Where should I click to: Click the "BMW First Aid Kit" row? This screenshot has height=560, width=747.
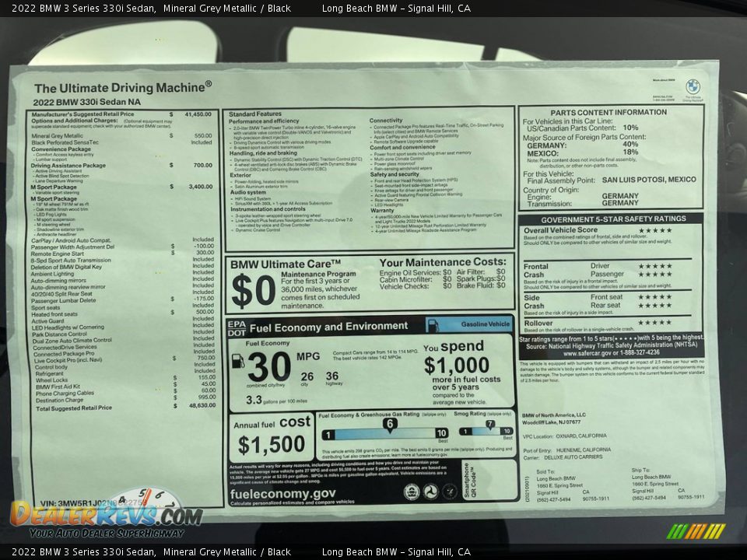pyautogui.click(x=126, y=387)
